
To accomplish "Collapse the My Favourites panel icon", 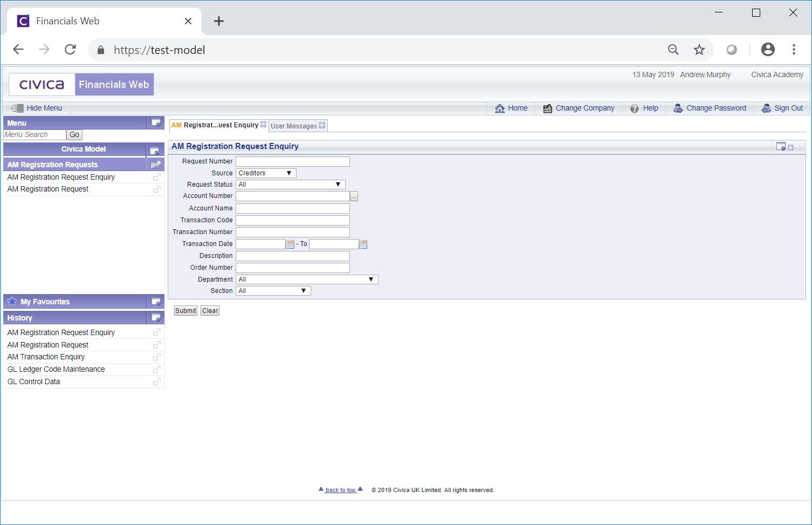I will 156,302.
